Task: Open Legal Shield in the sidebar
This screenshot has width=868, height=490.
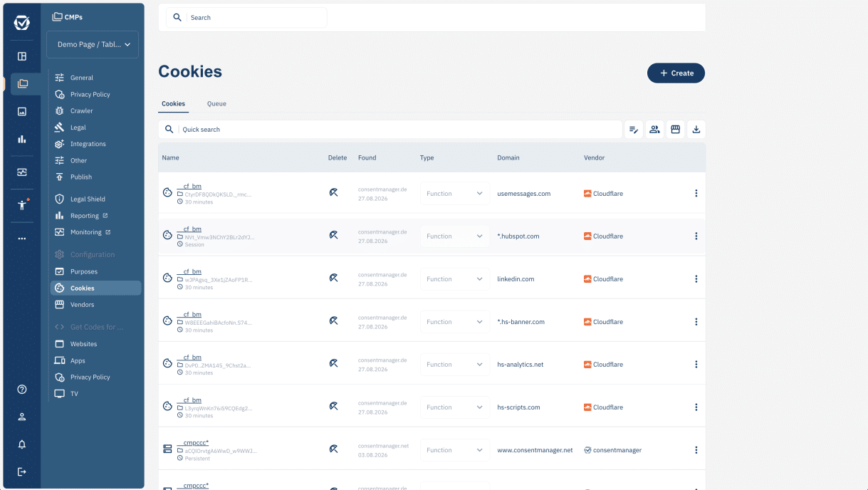Action: point(88,199)
